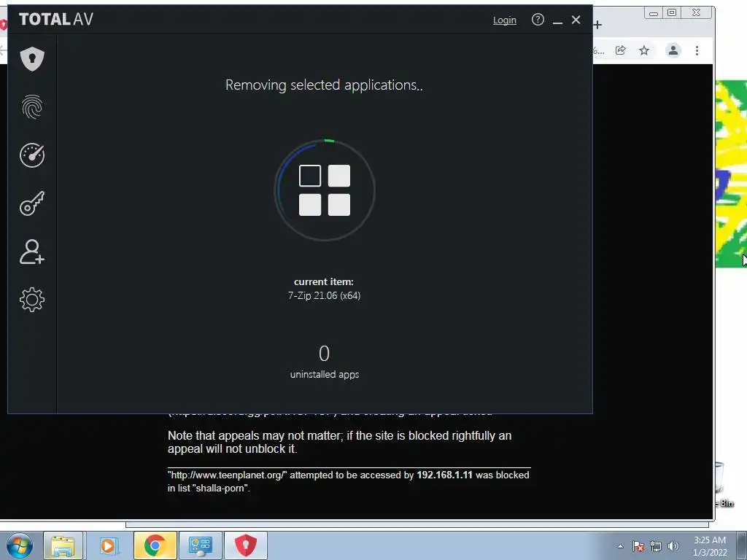Minimize the Chrome window
The image size is (747, 560).
pyautogui.click(x=654, y=13)
